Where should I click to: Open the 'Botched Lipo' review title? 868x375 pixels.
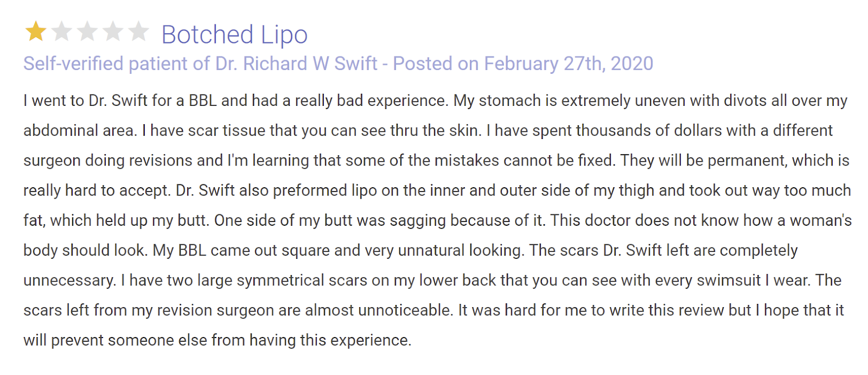[x=234, y=35]
